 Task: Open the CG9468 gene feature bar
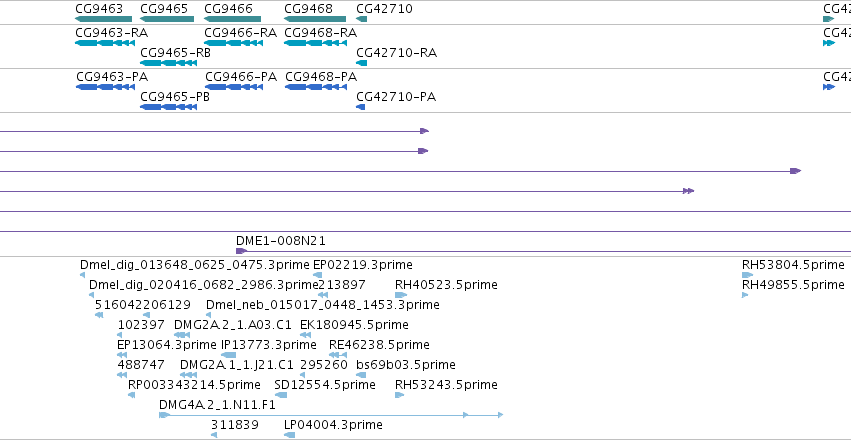(315, 20)
